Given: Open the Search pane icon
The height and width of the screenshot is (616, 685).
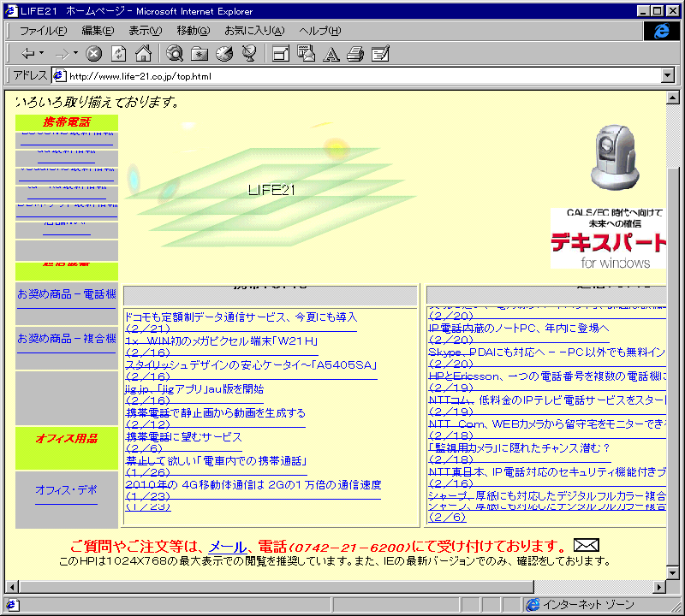Looking at the screenshot, I should click(175, 53).
